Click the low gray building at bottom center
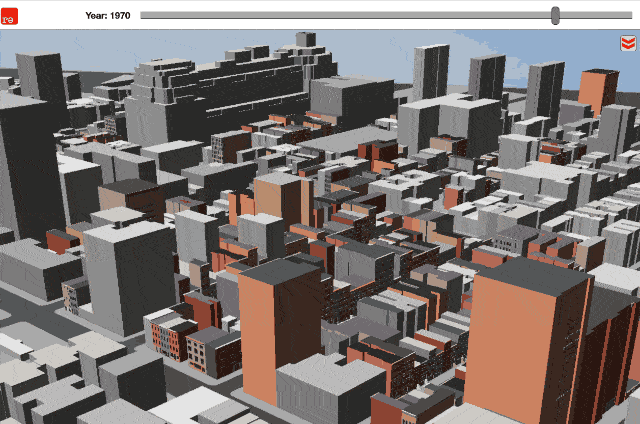 pos(328,390)
